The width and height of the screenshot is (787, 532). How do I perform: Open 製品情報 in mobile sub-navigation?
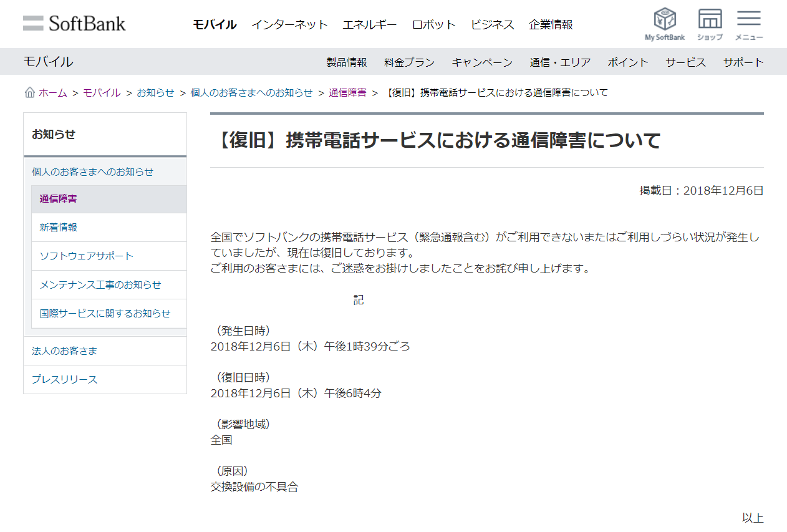point(347,62)
